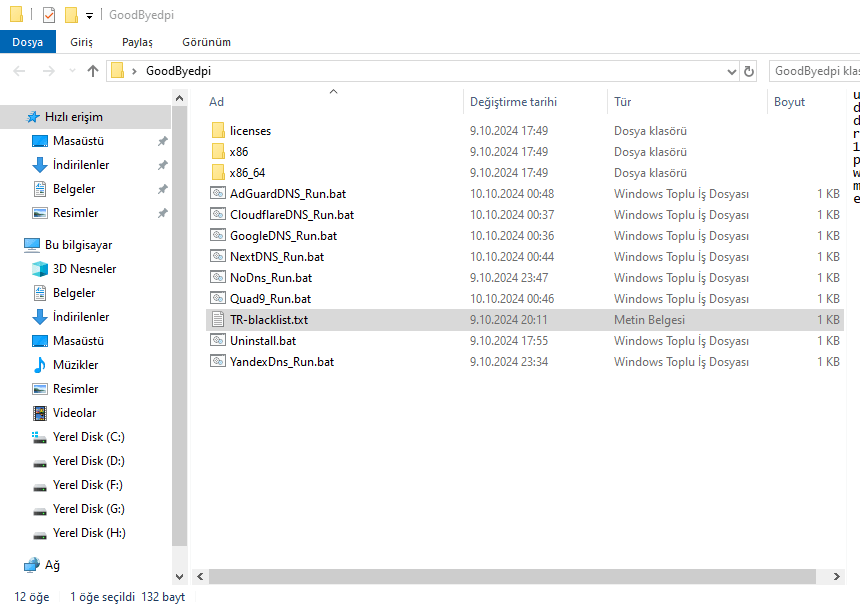
Task: Click the New folder quick access icon
Action: [x=71, y=15]
